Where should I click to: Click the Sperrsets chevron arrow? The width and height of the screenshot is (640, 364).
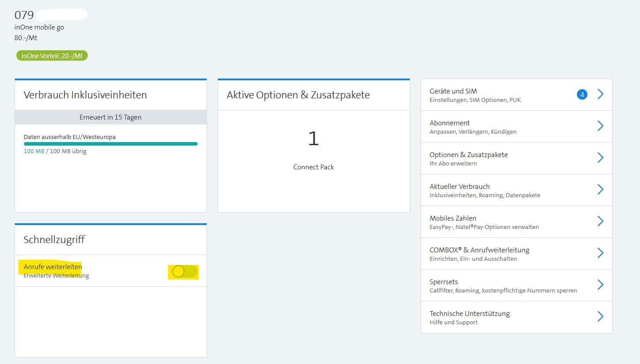coord(600,285)
